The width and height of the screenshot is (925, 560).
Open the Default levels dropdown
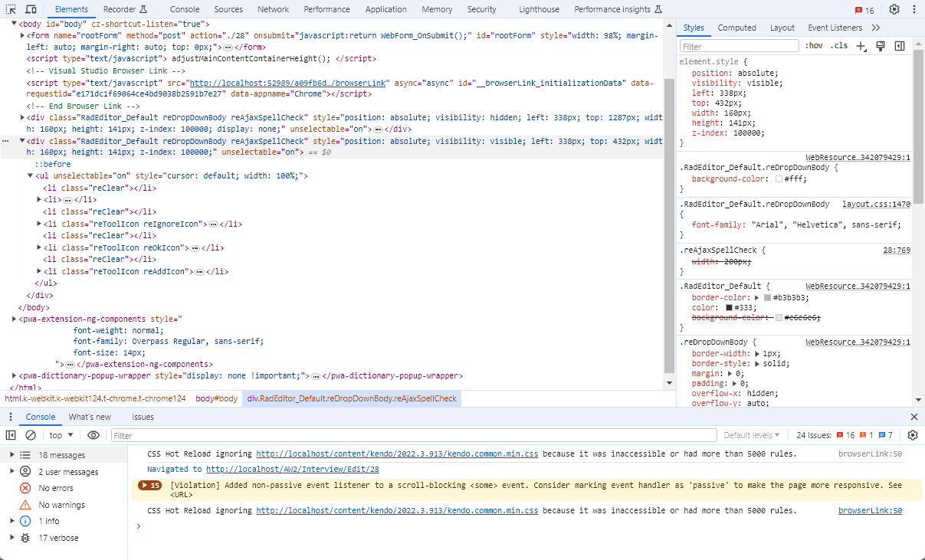(751, 435)
